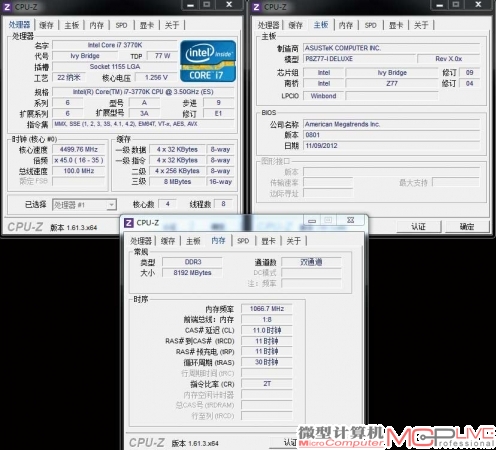Click the core voltage value 1.256 V
496x450 pixels.
pos(156,78)
